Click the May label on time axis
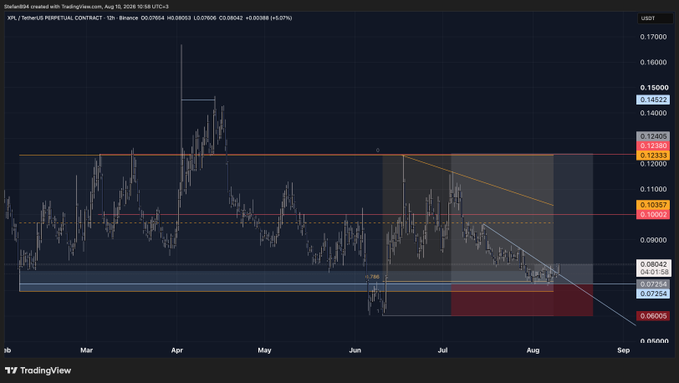The width and height of the screenshot is (679, 383). click(264, 350)
